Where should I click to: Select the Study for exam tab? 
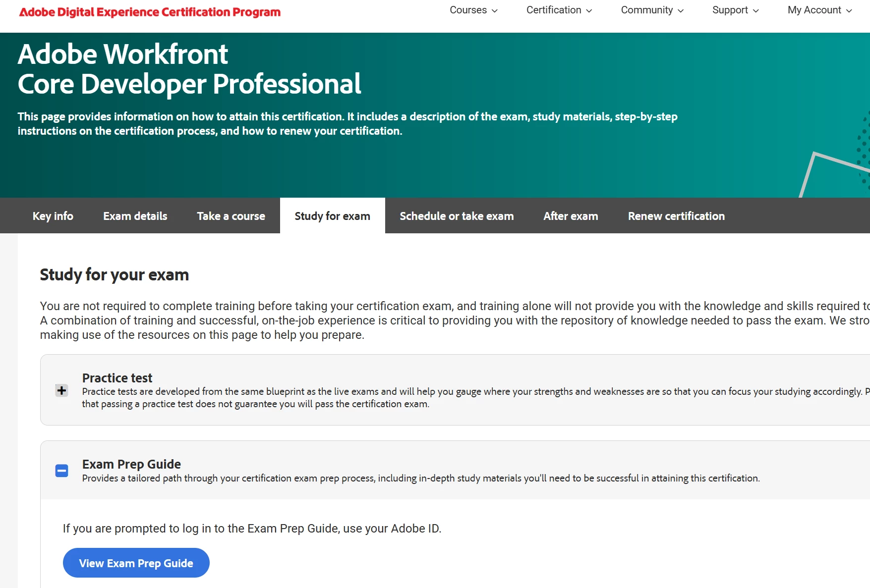(x=333, y=216)
